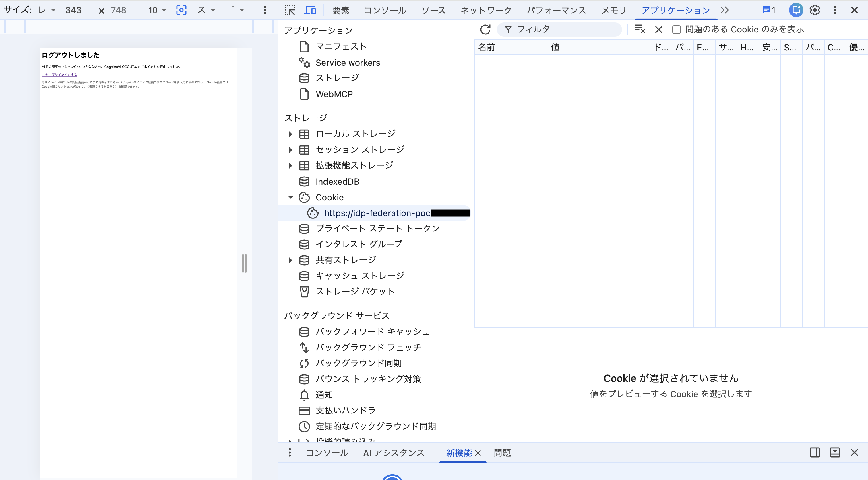This screenshot has width=868, height=480.
Task: Show more DevTools tabs chevron
Action: 725,10
